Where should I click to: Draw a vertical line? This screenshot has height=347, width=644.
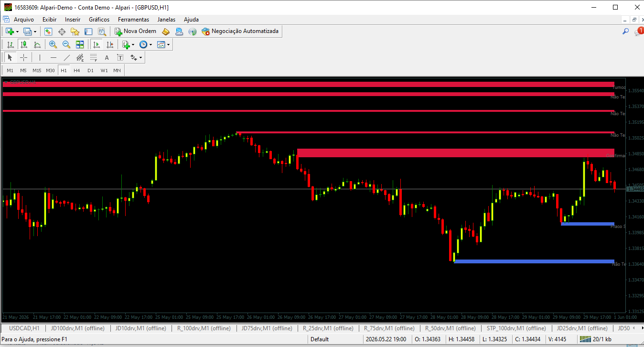[x=40, y=58]
